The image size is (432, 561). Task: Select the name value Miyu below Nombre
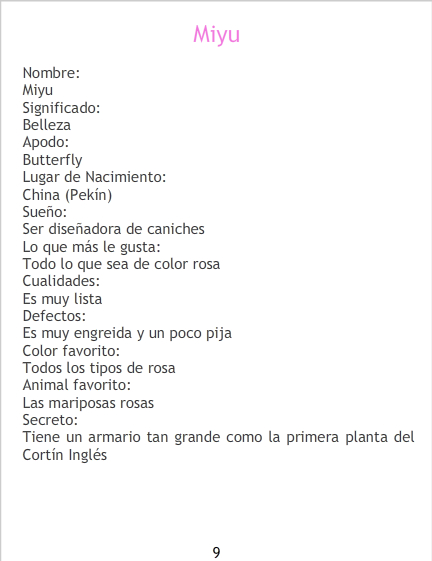tap(38, 90)
